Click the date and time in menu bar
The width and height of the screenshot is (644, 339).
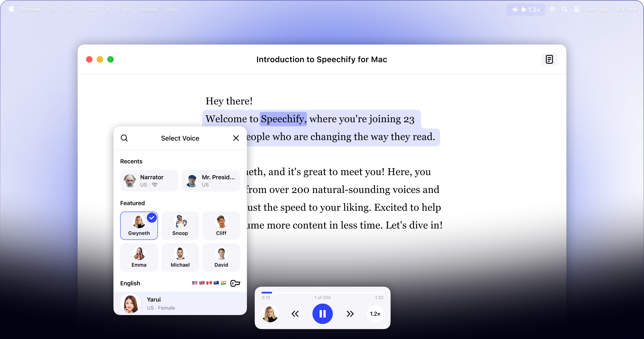point(612,9)
